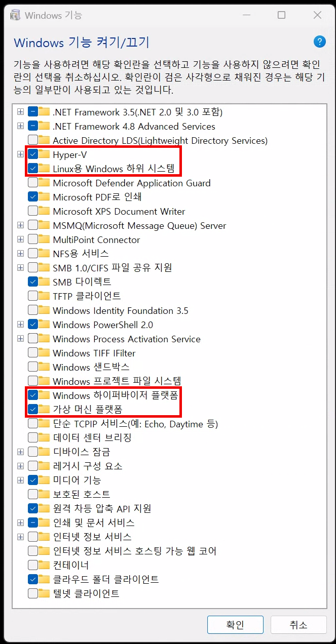Expand .NET Framework 4.8 Advanced Services node
This screenshot has width=336, height=644.
click(20, 126)
